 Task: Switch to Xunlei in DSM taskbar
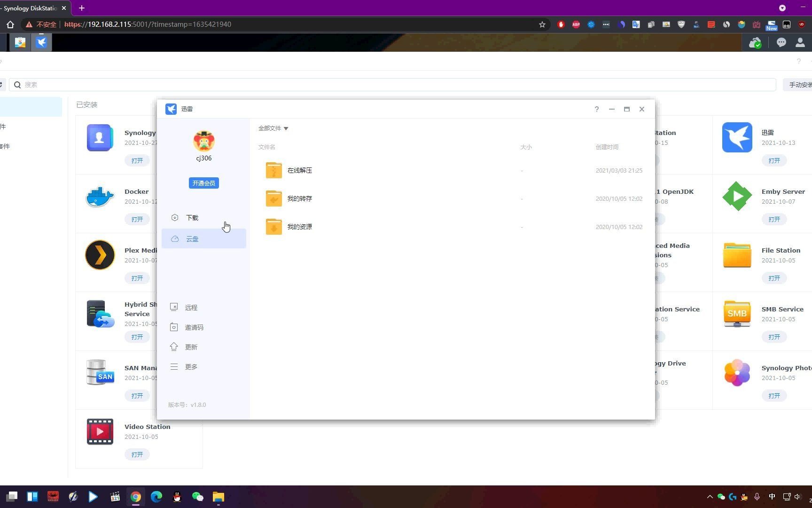[41, 42]
